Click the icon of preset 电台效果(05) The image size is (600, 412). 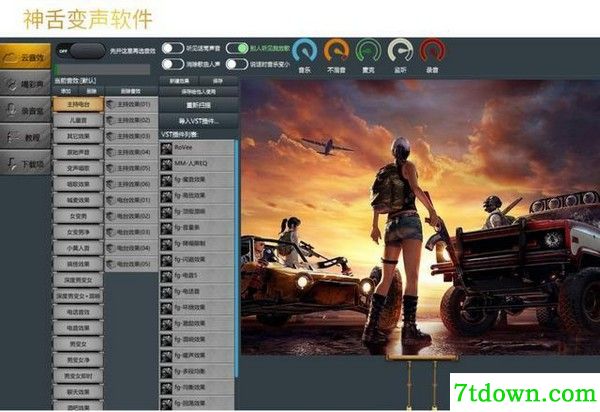(111, 264)
